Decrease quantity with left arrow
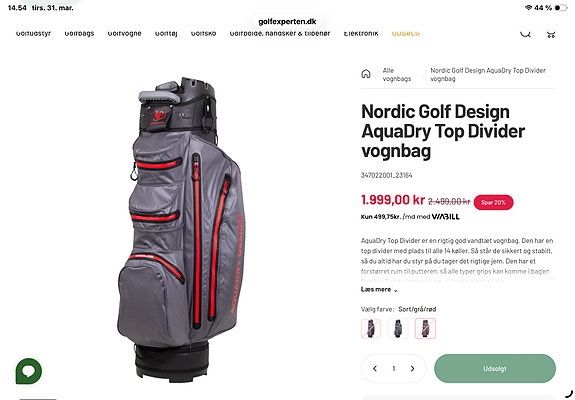 [x=375, y=368]
